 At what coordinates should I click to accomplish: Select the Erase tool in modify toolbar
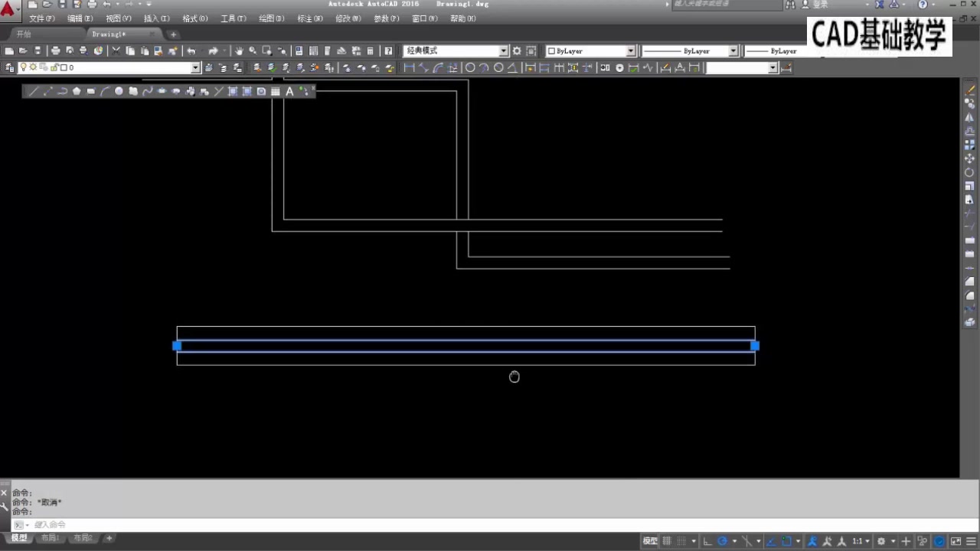pos(970,89)
